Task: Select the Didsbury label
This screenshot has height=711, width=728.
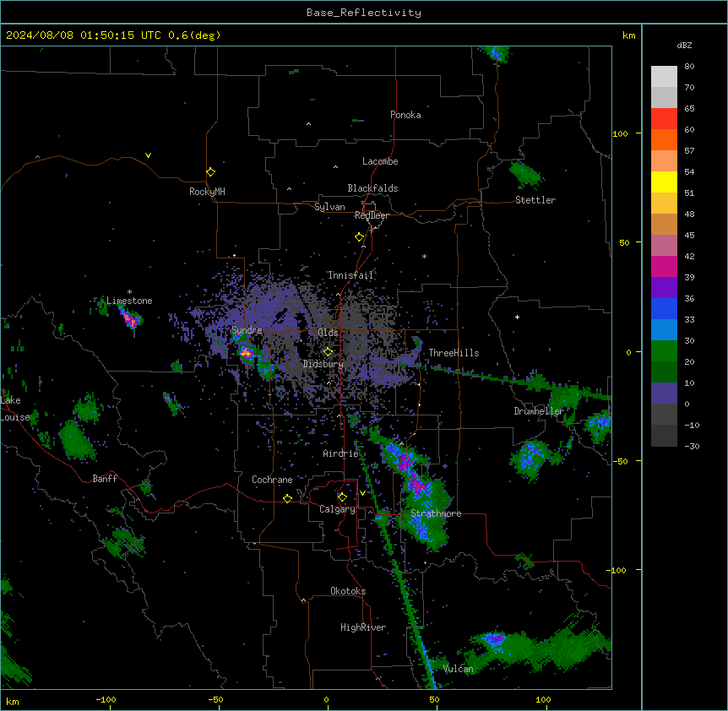Action: pyautogui.click(x=323, y=364)
